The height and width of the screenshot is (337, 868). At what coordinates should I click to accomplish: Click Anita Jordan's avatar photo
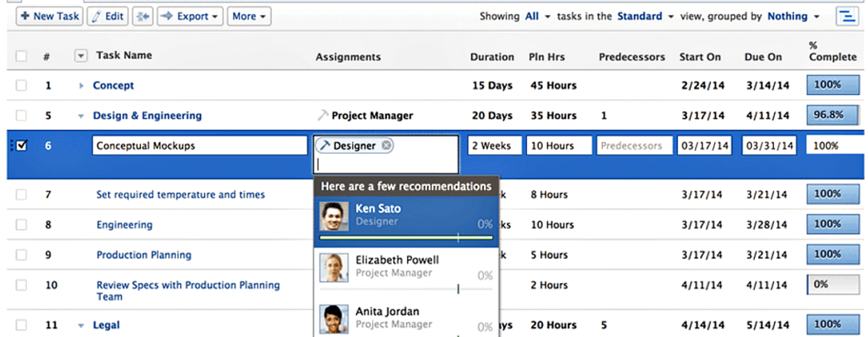click(x=334, y=319)
